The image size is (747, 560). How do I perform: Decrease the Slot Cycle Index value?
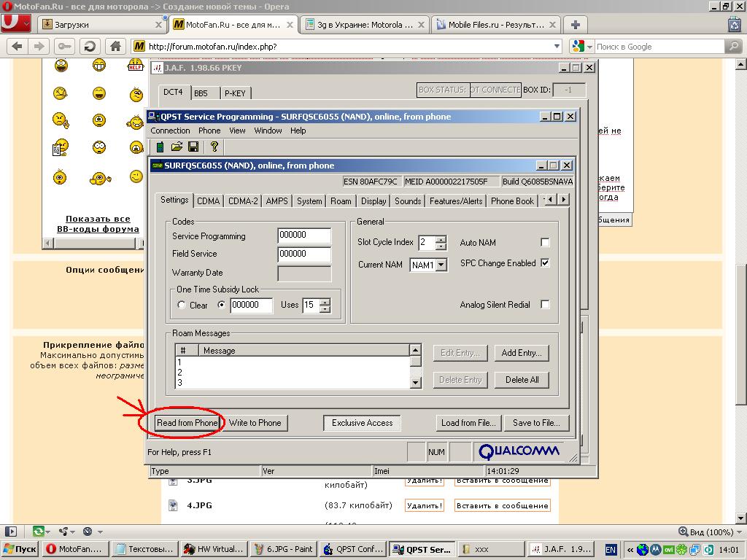[441, 246]
